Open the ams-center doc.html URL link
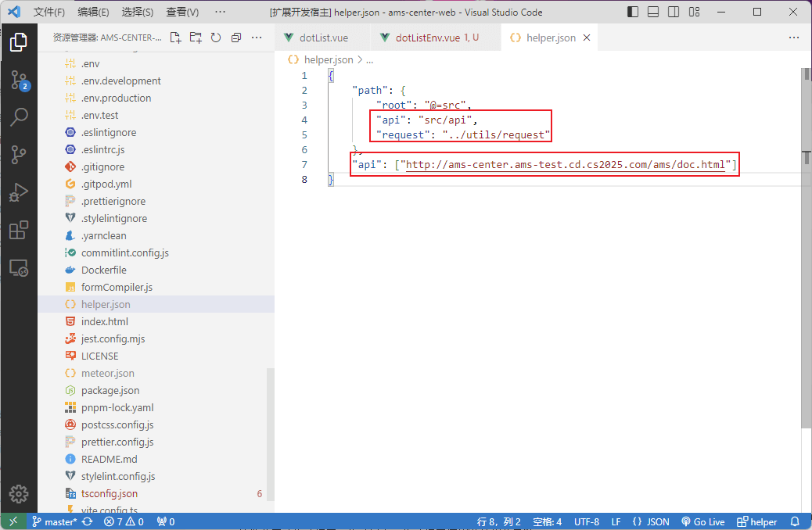812x530 pixels. (x=565, y=165)
